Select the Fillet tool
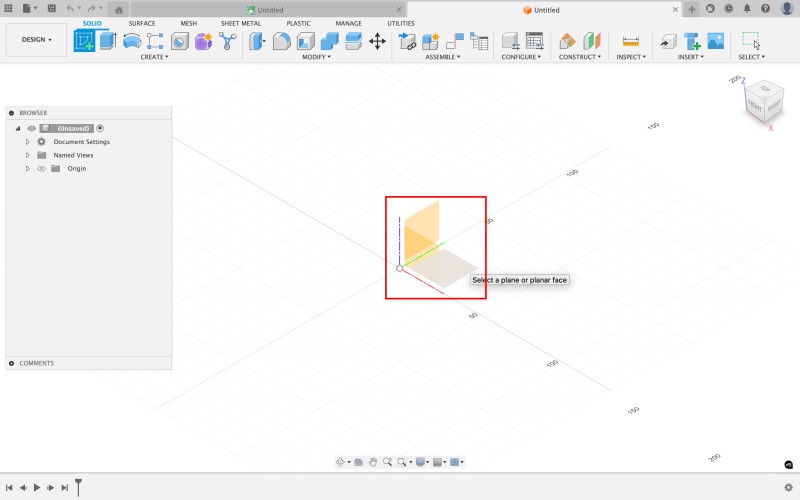 [281, 41]
